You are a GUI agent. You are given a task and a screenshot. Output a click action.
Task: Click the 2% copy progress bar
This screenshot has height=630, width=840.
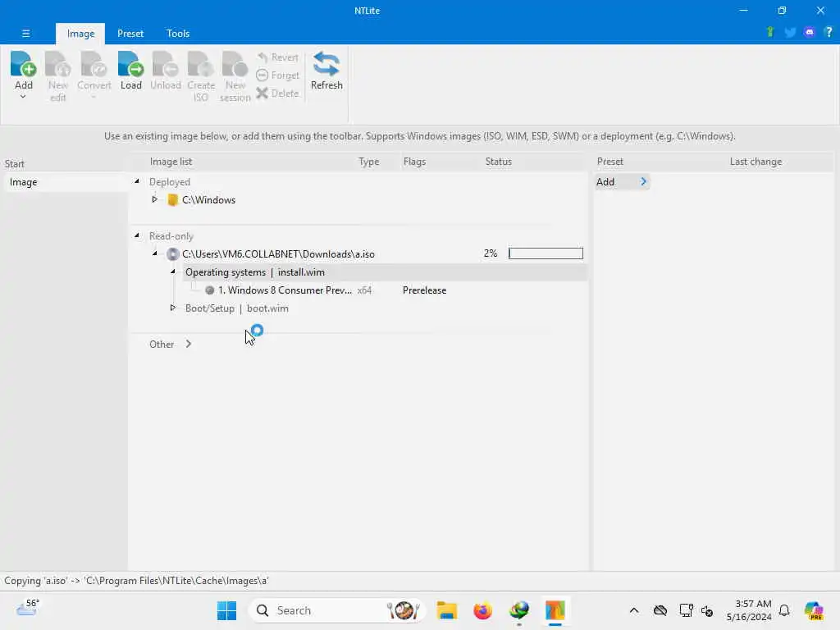(546, 253)
